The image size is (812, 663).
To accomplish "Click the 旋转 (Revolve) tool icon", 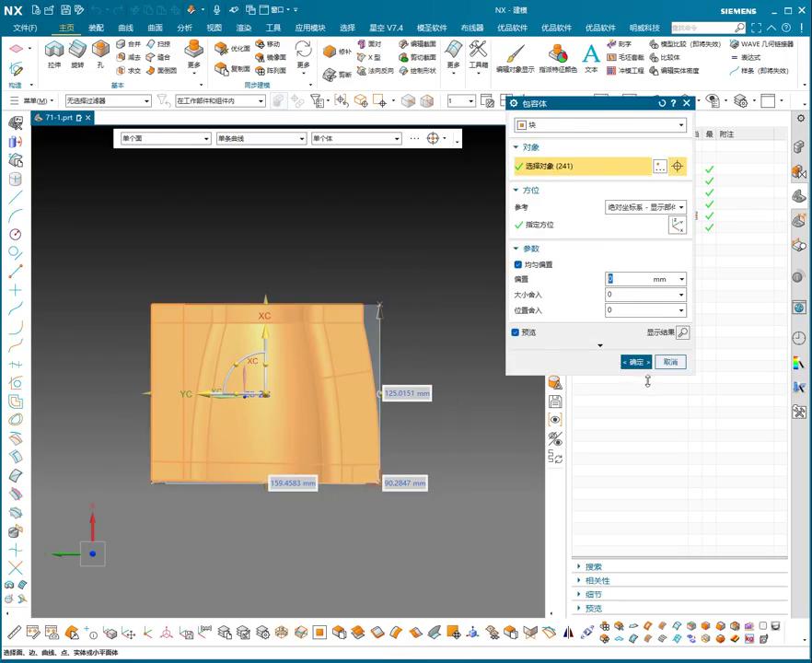I will (77, 52).
